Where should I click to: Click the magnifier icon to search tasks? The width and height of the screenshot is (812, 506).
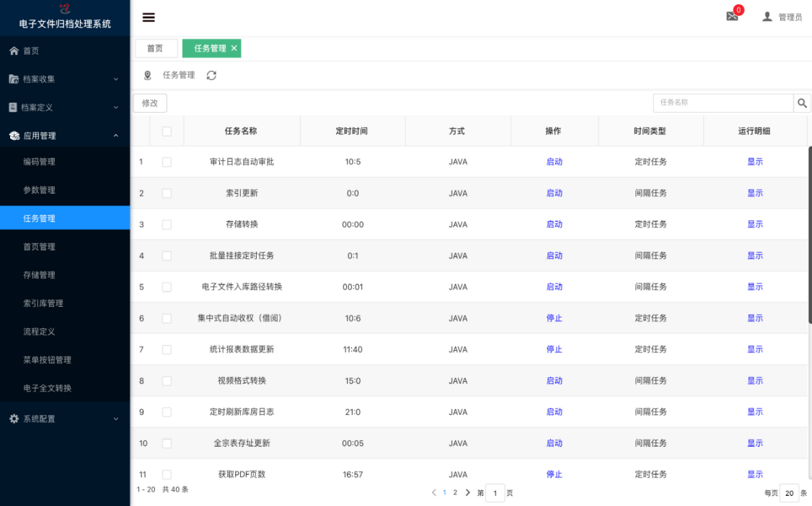pyautogui.click(x=802, y=102)
